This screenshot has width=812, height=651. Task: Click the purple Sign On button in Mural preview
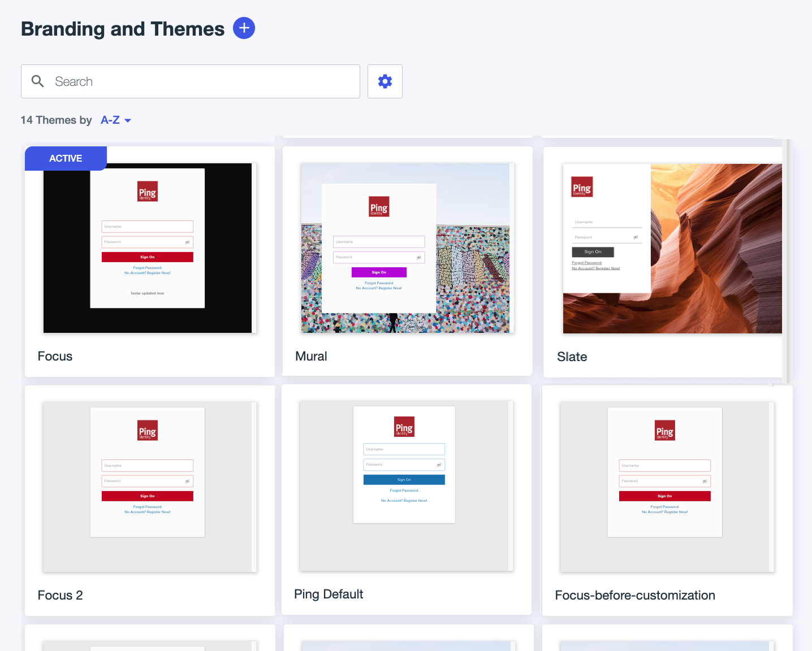[379, 272]
